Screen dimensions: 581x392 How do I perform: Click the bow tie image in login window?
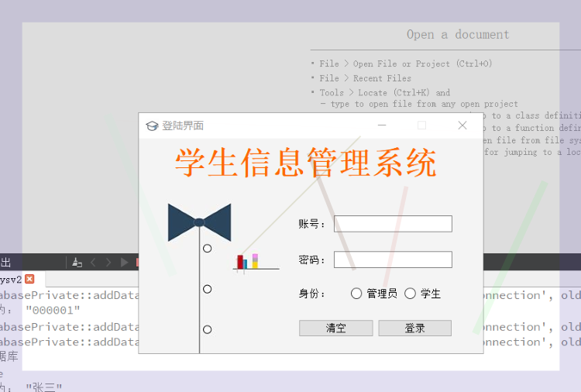coord(199,222)
